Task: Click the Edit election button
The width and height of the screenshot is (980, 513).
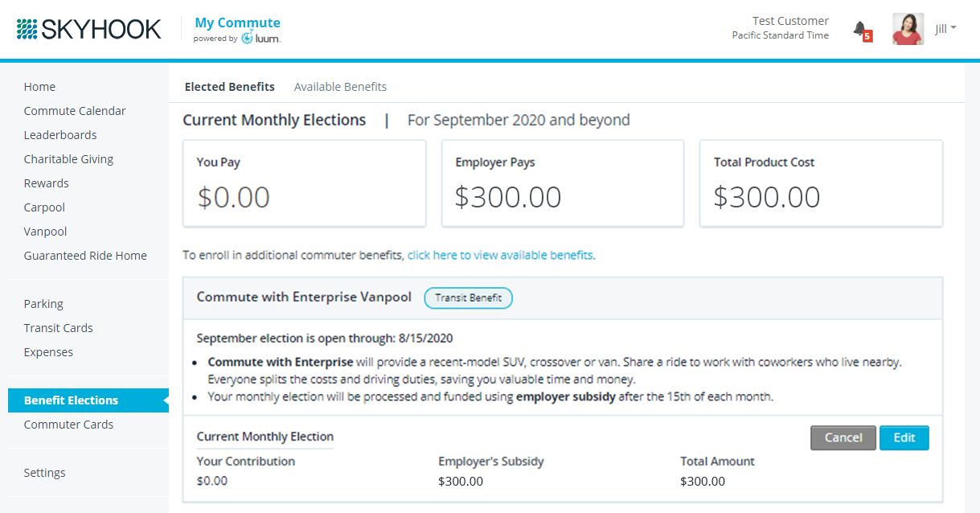Action: (x=904, y=437)
